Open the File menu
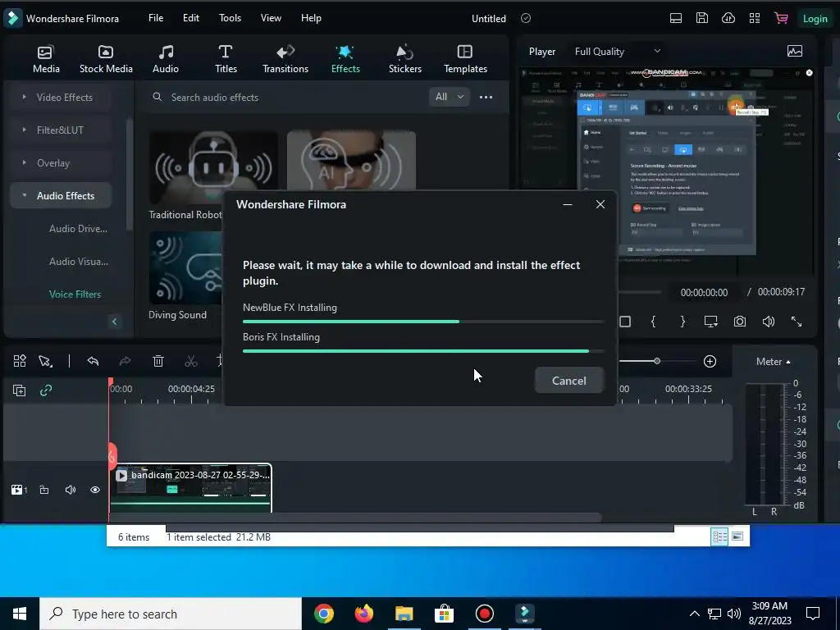The width and height of the screenshot is (840, 630). click(x=156, y=18)
